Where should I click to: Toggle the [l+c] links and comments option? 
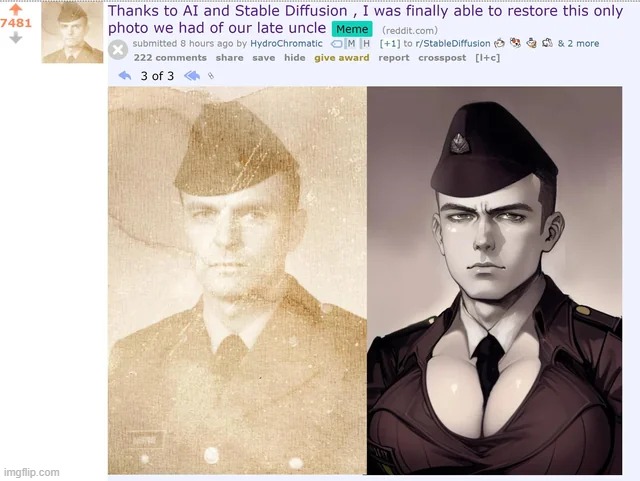click(x=487, y=58)
